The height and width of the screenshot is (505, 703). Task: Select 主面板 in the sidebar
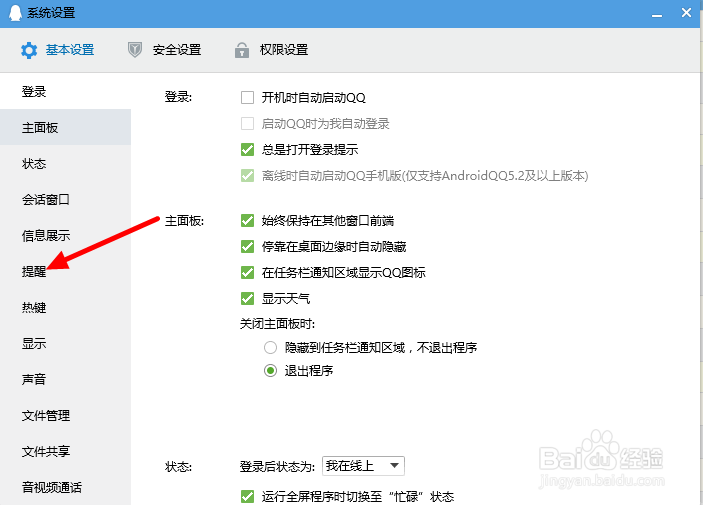click(65, 127)
